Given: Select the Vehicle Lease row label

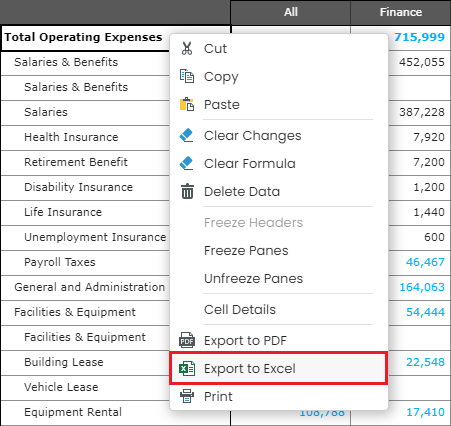Looking at the screenshot, I should click(x=61, y=387).
